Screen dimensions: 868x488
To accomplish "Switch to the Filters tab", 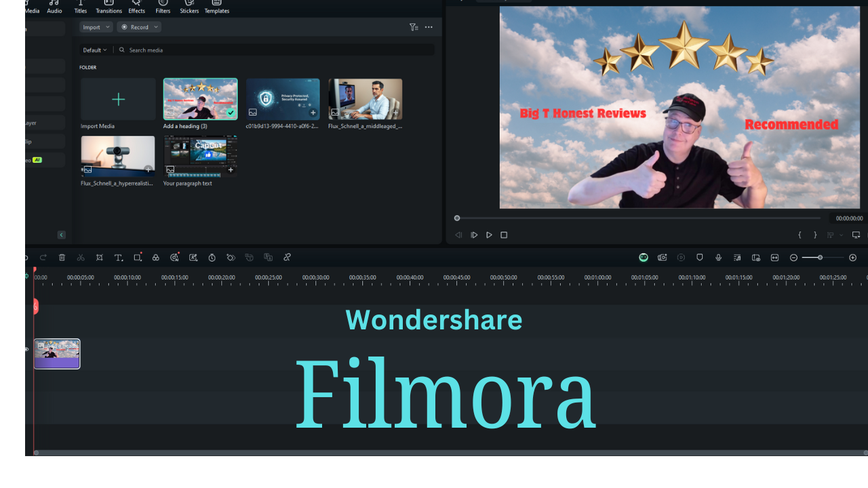I will (x=163, y=7).
